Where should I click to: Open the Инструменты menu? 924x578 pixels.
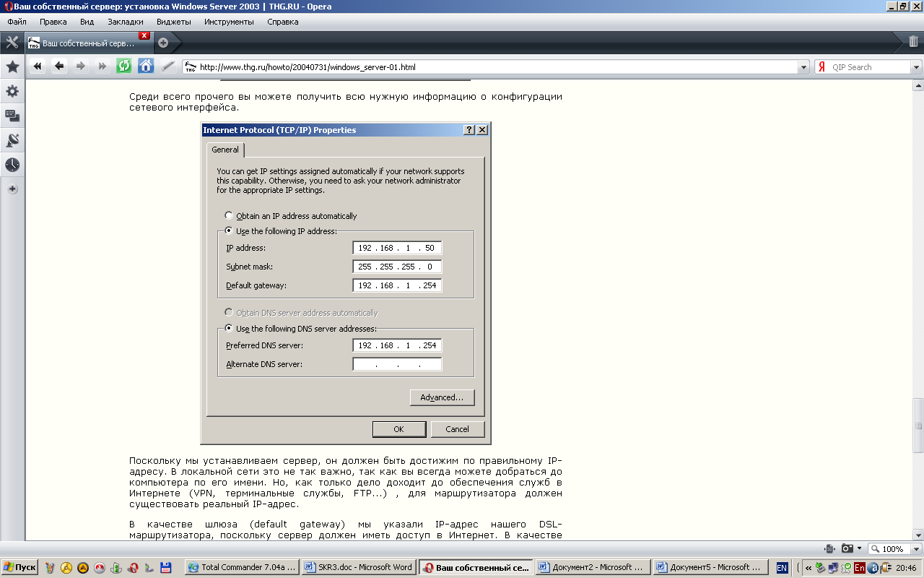pos(229,22)
